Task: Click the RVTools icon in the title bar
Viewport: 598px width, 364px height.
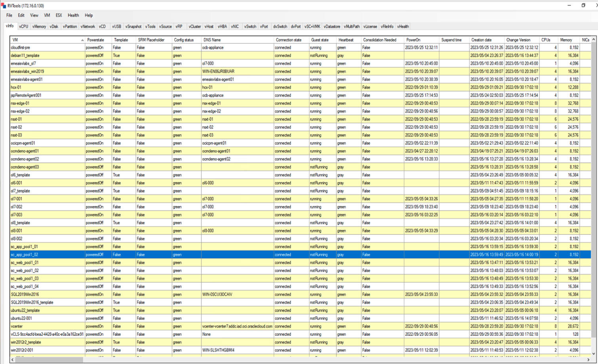Action: point(4,6)
